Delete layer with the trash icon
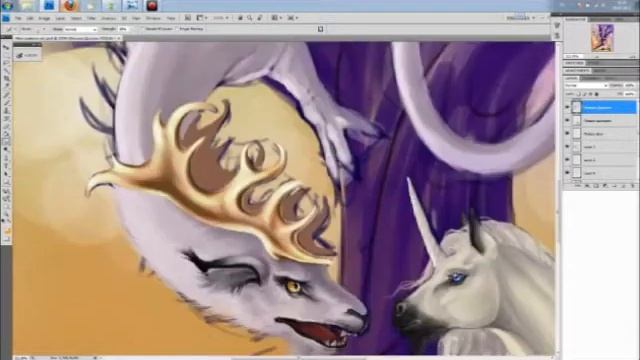 [633, 186]
